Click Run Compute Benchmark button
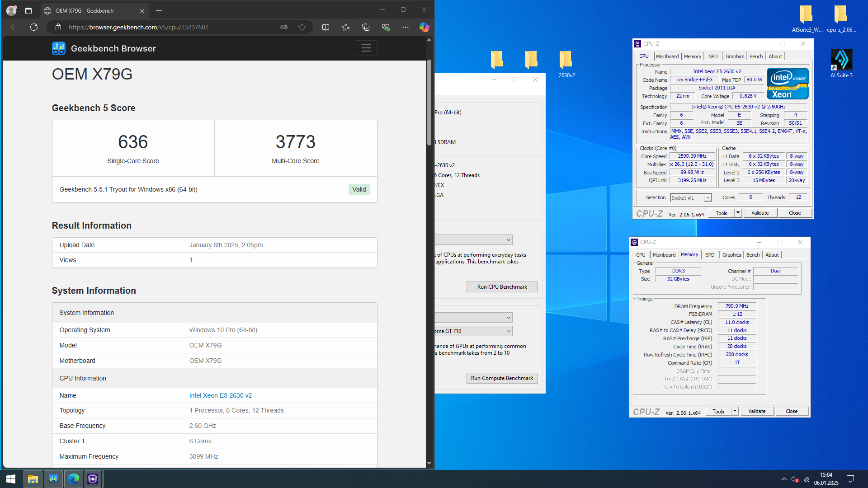Image resolution: width=868 pixels, height=488 pixels. coord(502,378)
